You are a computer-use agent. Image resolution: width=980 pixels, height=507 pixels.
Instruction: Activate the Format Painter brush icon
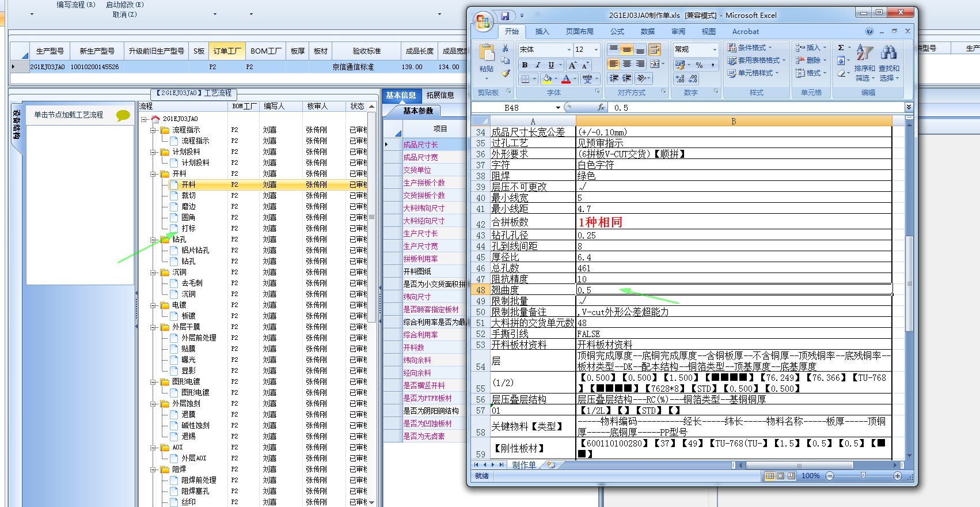506,73
